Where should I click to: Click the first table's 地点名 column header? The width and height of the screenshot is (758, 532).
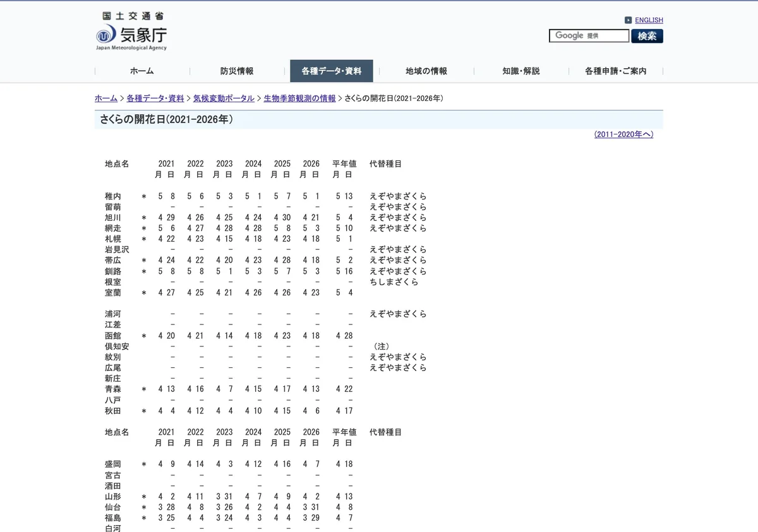point(117,164)
